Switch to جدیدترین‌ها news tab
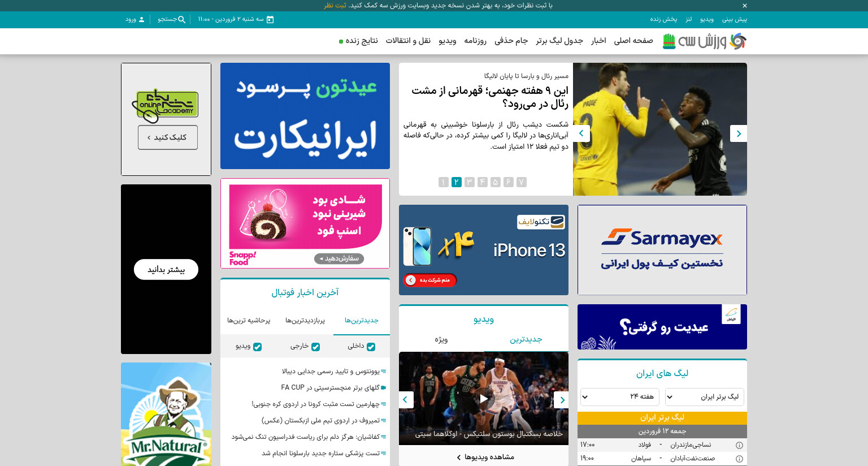This screenshot has width=868, height=466. point(362,321)
